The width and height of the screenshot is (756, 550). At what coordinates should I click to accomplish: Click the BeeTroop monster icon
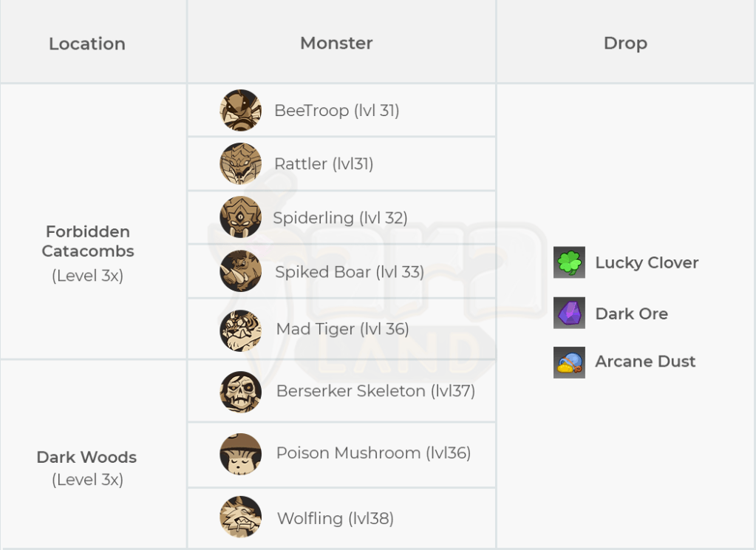(240, 110)
